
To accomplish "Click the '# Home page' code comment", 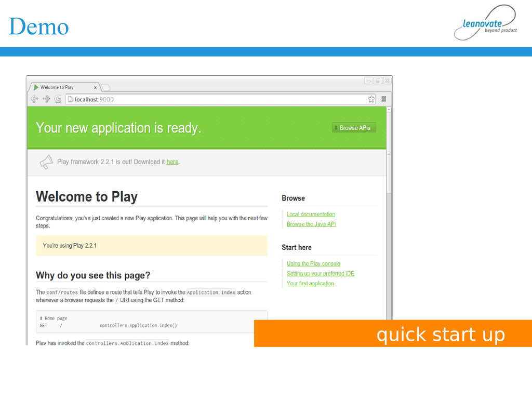I will [54, 318].
